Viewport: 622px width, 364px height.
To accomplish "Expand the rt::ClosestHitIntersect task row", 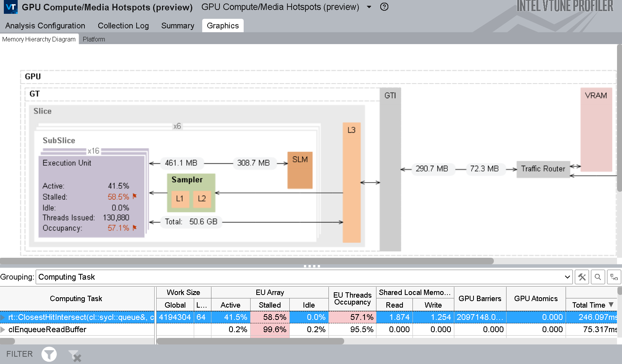I will pyautogui.click(x=3, y=318).
